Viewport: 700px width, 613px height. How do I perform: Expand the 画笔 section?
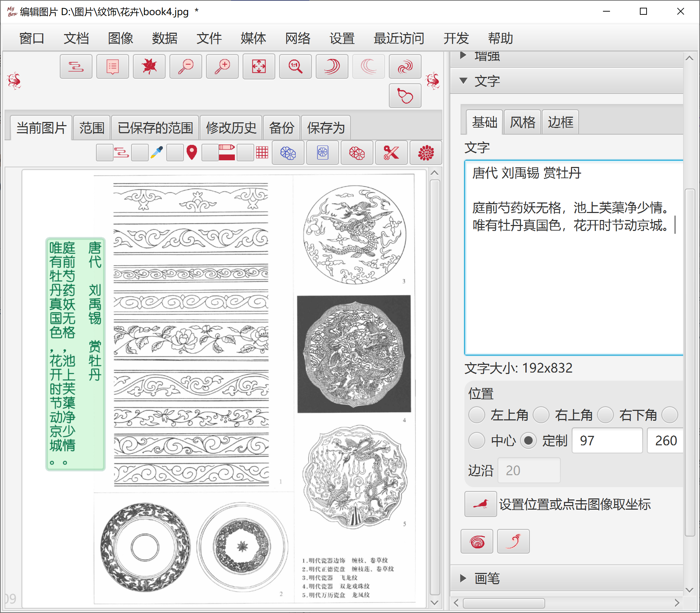coord(463,578)
